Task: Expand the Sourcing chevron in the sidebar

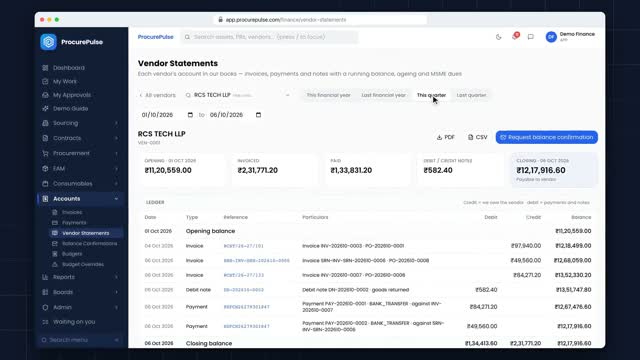Action: tap(116, 123)
